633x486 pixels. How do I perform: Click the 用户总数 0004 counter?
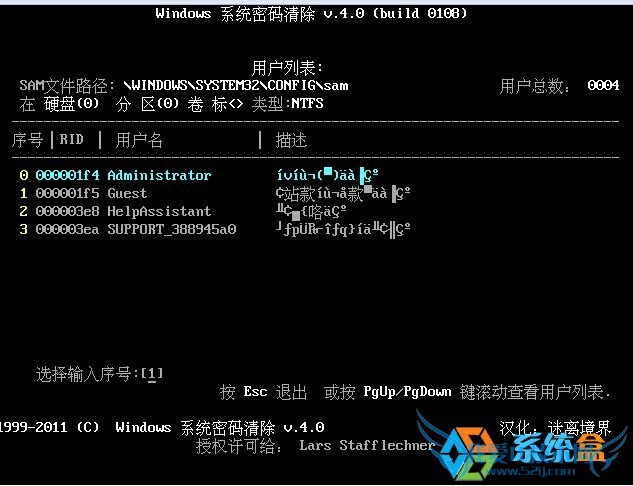click(x=559, y=86)
